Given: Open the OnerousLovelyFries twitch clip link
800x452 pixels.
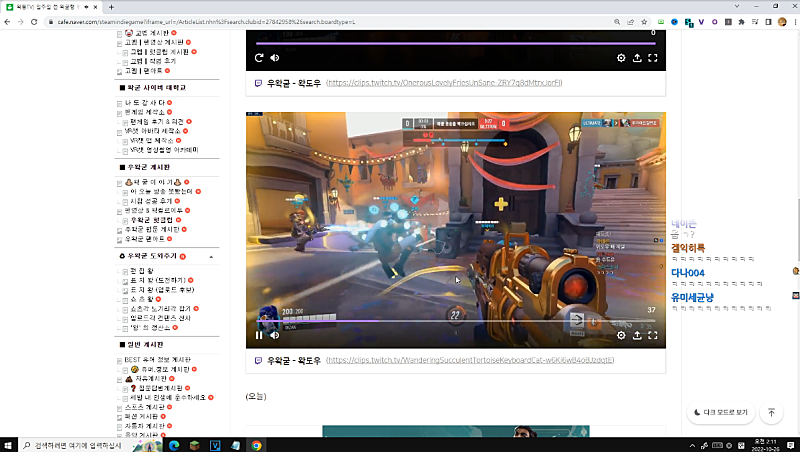Looking at the screenshot, I should click(444, 83).
